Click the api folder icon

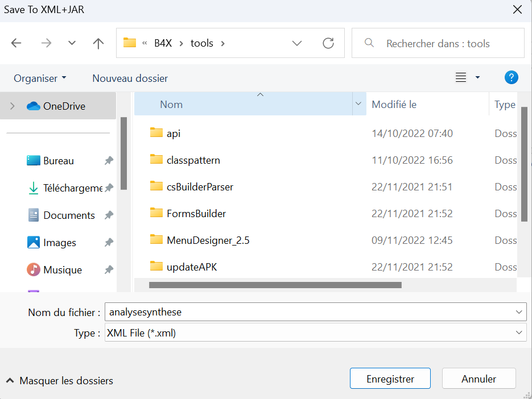(x=156, y=132)
